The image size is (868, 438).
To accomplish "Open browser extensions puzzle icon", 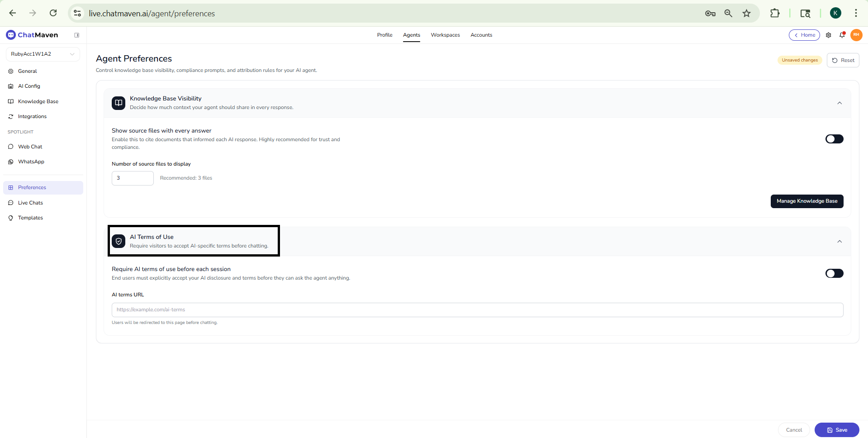I will 775,14.
